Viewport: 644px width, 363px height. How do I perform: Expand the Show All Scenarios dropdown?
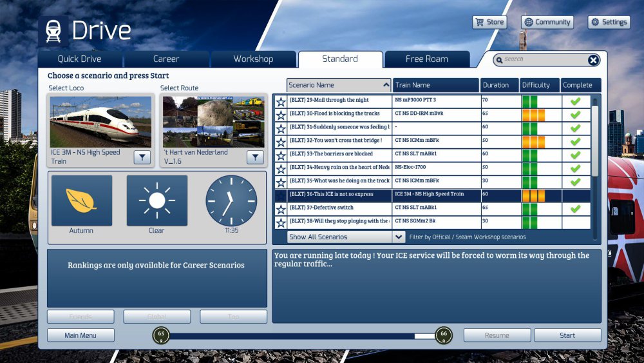coord(399,237)
